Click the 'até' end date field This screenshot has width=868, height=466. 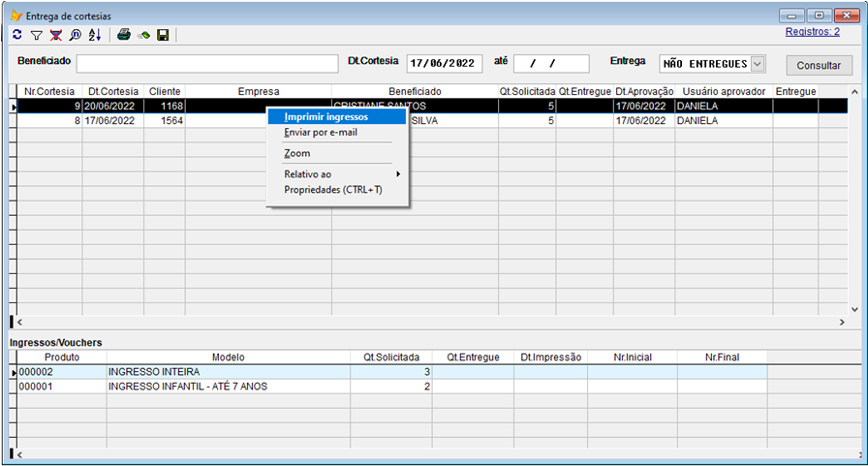pyautogui.click(x=550, y=63)
